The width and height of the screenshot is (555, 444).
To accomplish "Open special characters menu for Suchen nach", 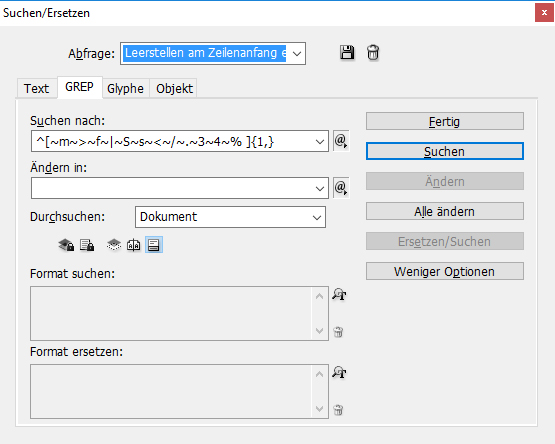I will [x=341, y=141].
